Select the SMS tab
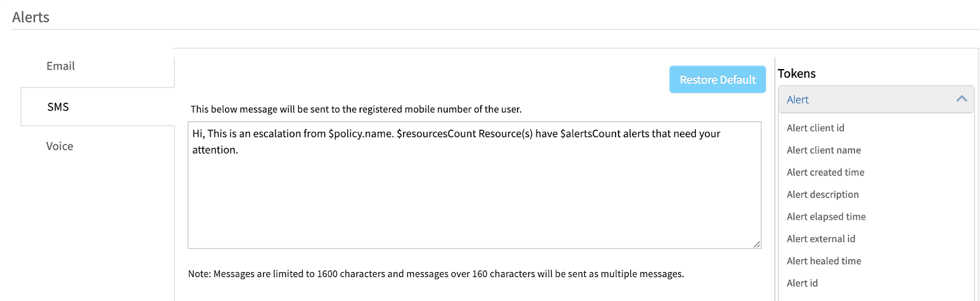Screen dimensions: 980x301 point(58,107)
